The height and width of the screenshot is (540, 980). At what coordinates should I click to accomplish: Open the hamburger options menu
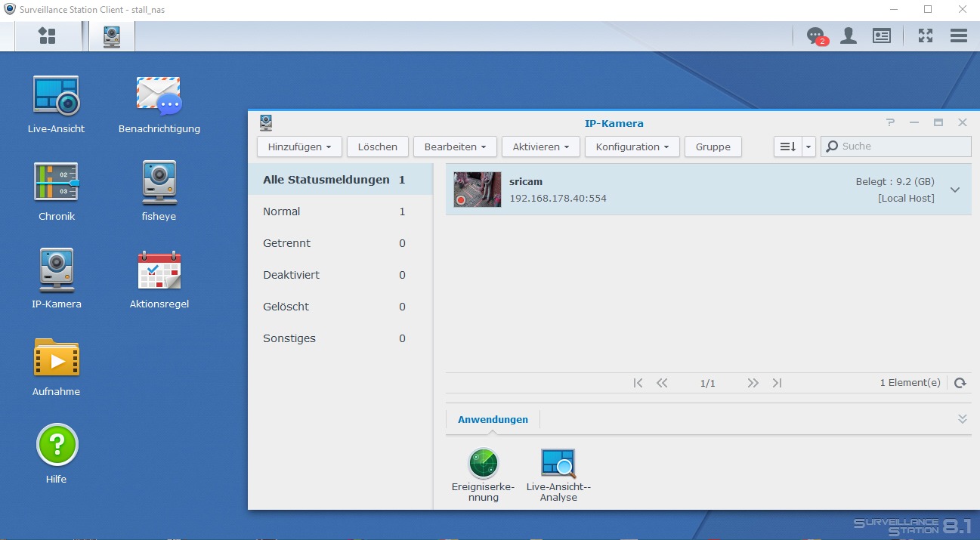tap(959, 35)
